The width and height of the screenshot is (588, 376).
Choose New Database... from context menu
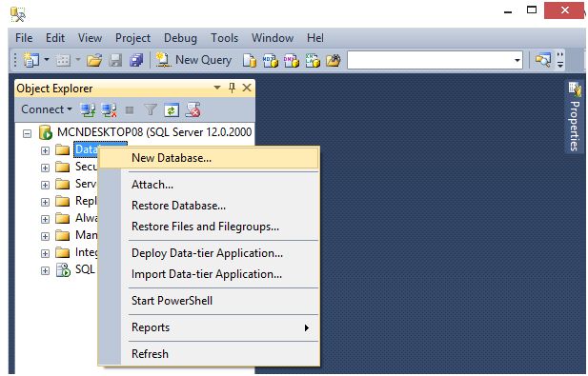[x=209, y=158]
